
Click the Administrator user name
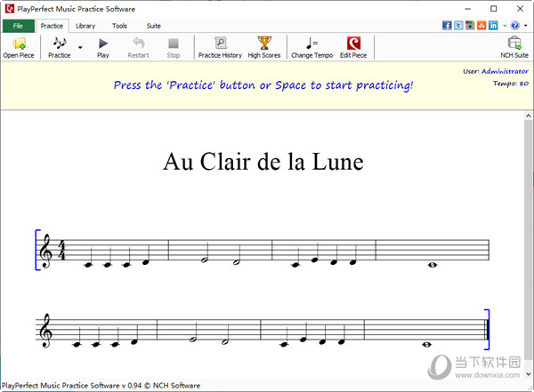pyautogui.click(x=505, y=71)
